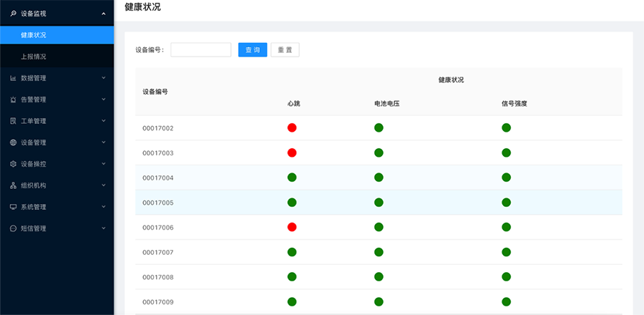
Task: Expand the 工单管理 chevron
Action: click(104, 121)
